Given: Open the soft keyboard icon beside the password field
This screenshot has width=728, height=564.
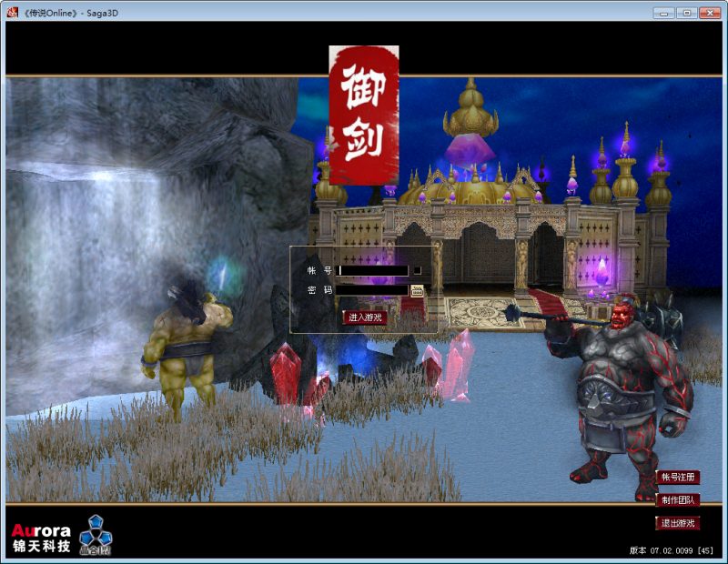Looking at the screenshot, I should (x=418, y=291).
